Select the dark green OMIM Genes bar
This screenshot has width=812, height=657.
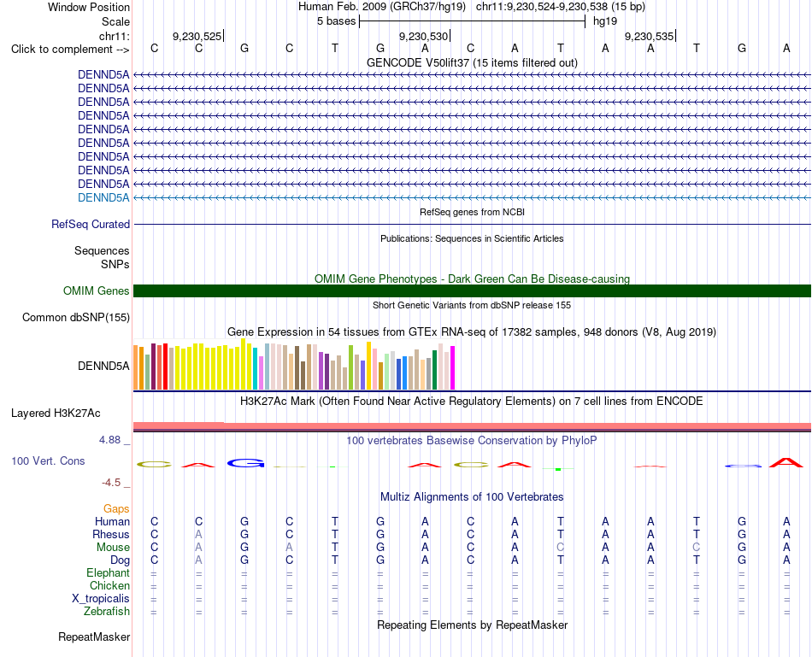point(472,291)
